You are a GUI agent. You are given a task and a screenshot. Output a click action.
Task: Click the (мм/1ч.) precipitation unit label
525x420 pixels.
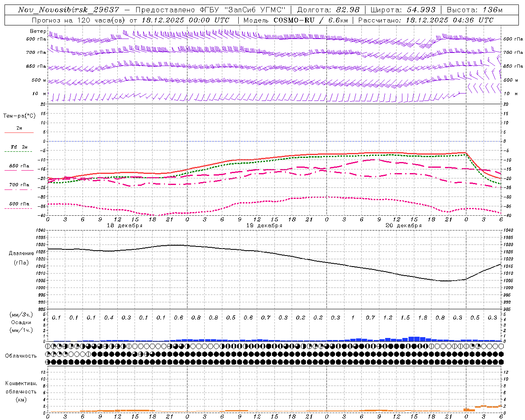21,330
